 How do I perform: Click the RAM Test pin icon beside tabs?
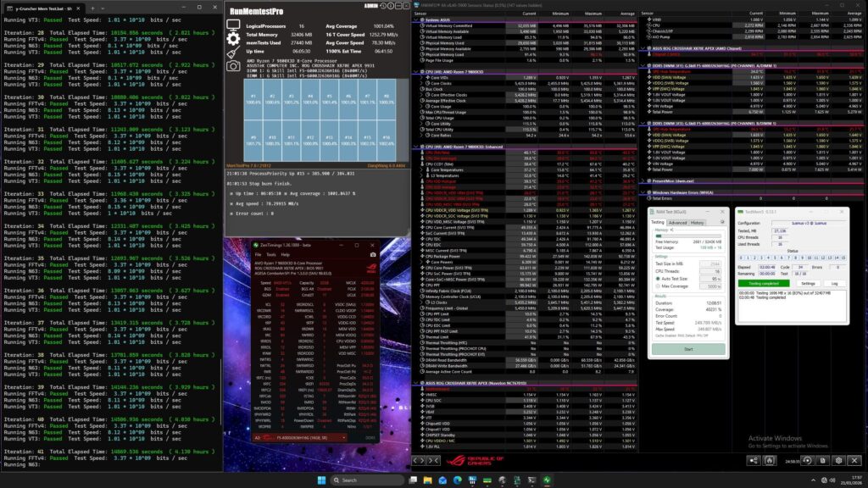[x=722, y=223]
